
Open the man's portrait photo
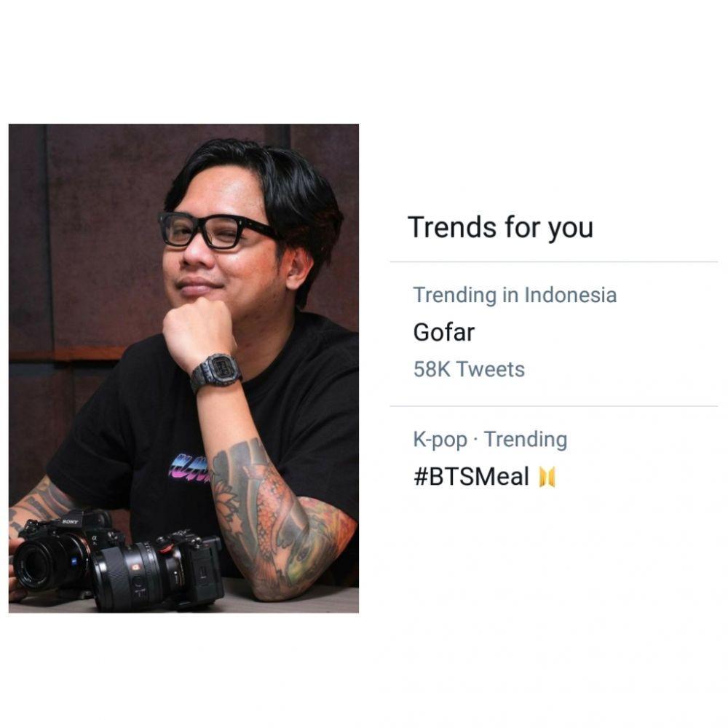(x=183, y=368)
